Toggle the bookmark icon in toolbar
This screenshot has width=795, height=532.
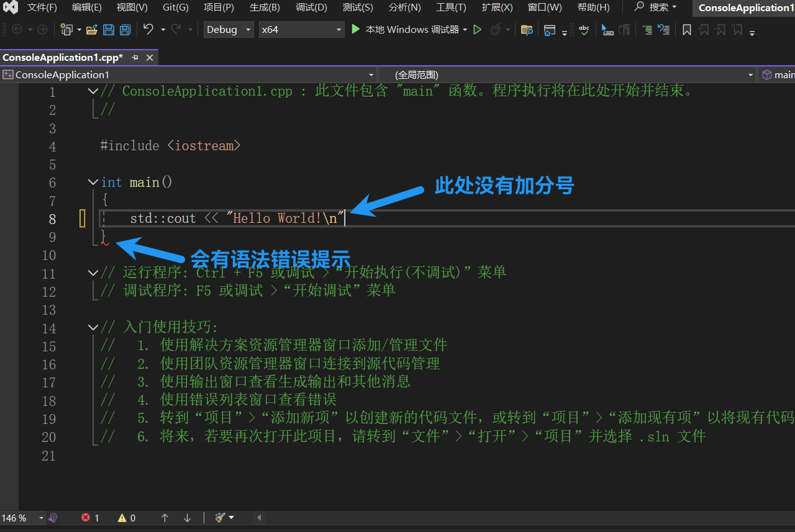click(x=687, y=30)
